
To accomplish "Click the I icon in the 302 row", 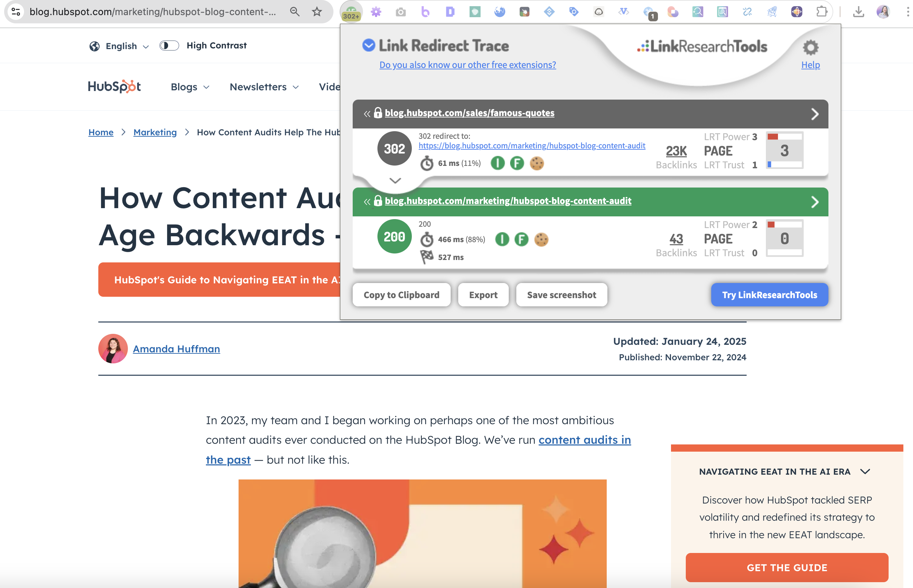I will (x=498, y=163).
